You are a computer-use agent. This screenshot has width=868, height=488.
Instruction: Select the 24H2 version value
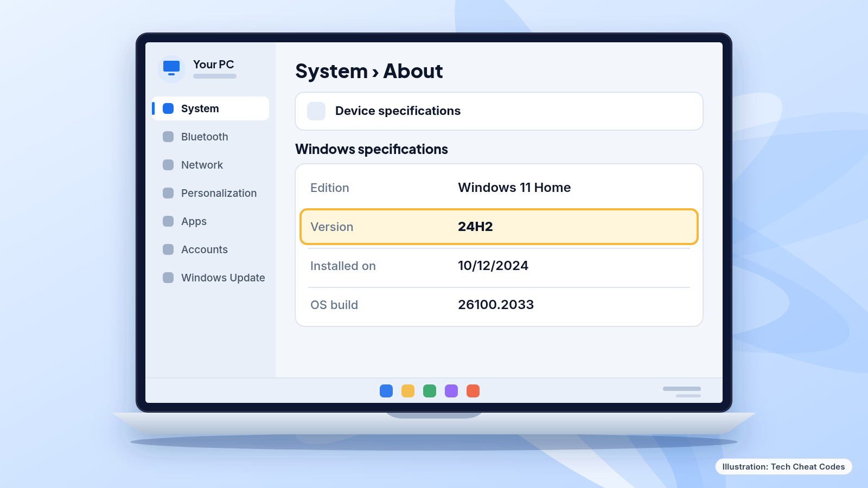[x=475, y=227]
